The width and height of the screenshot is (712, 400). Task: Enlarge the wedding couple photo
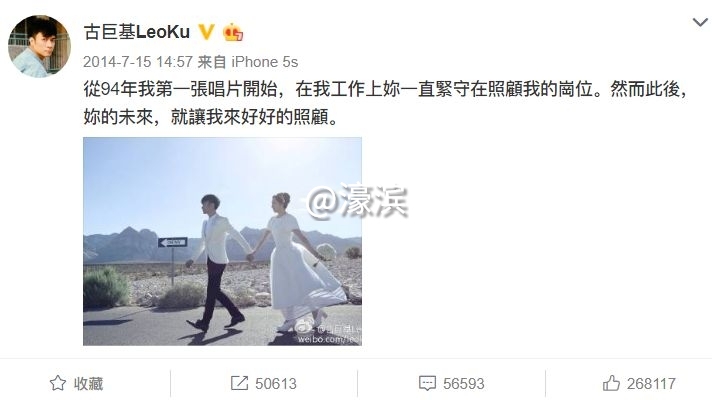[x=222, y=242]
